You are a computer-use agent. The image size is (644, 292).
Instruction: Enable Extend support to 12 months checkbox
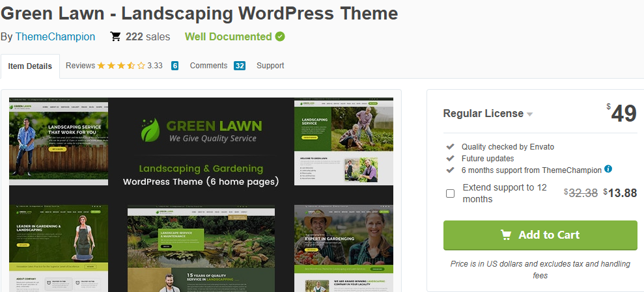click(x=450, y=194)
